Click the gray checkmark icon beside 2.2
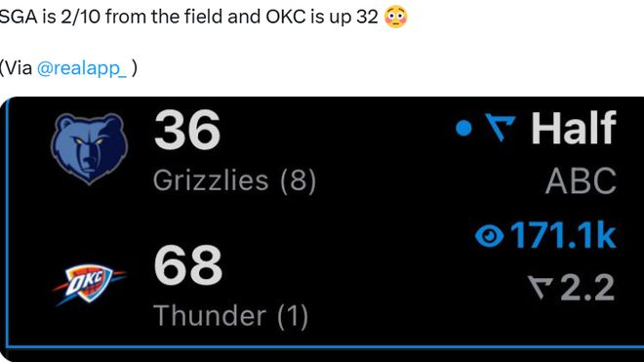The height and width of the screenshot is (362, 644). click(x=542, y=287)
